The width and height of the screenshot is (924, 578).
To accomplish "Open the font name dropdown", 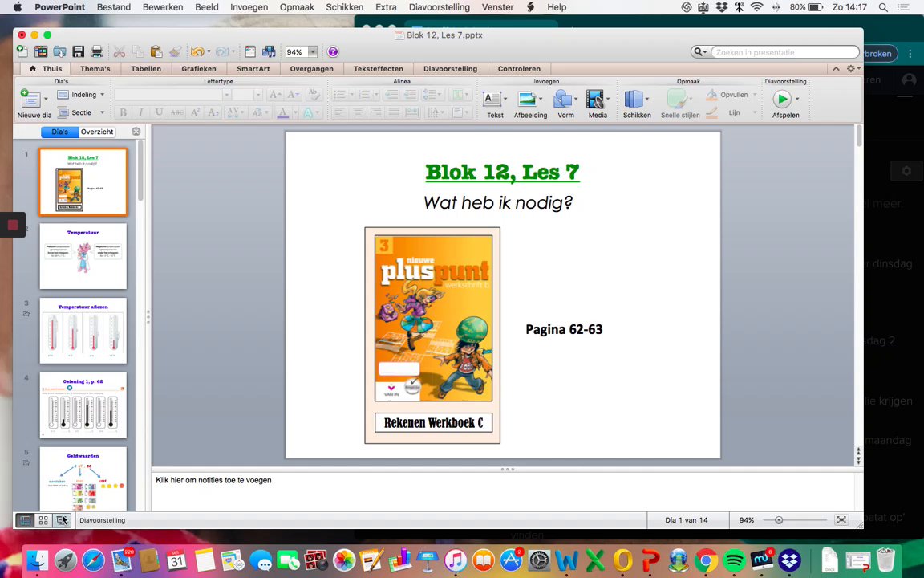I will (x=226, y=95).
